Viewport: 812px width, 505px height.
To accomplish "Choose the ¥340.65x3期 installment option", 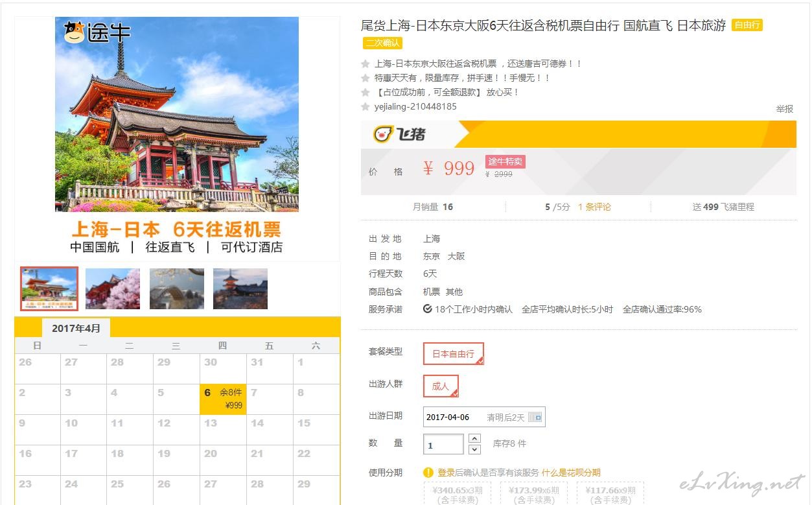I will tap(458, 494).
